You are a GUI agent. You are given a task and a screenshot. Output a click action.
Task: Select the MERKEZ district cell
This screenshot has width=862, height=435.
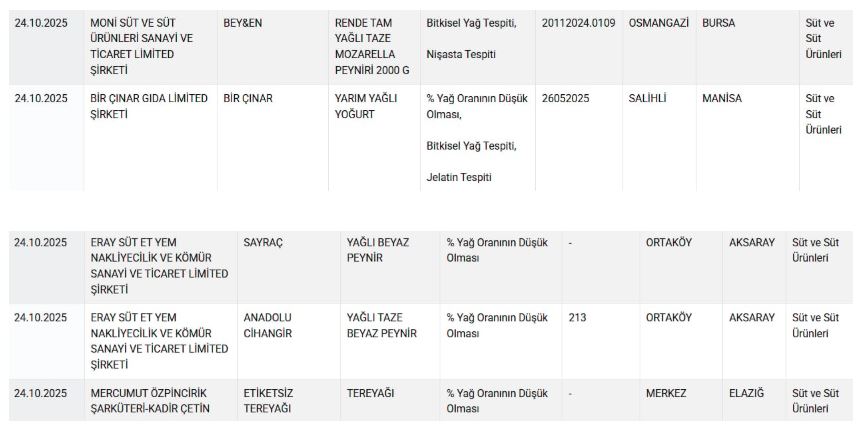[667, 393]
